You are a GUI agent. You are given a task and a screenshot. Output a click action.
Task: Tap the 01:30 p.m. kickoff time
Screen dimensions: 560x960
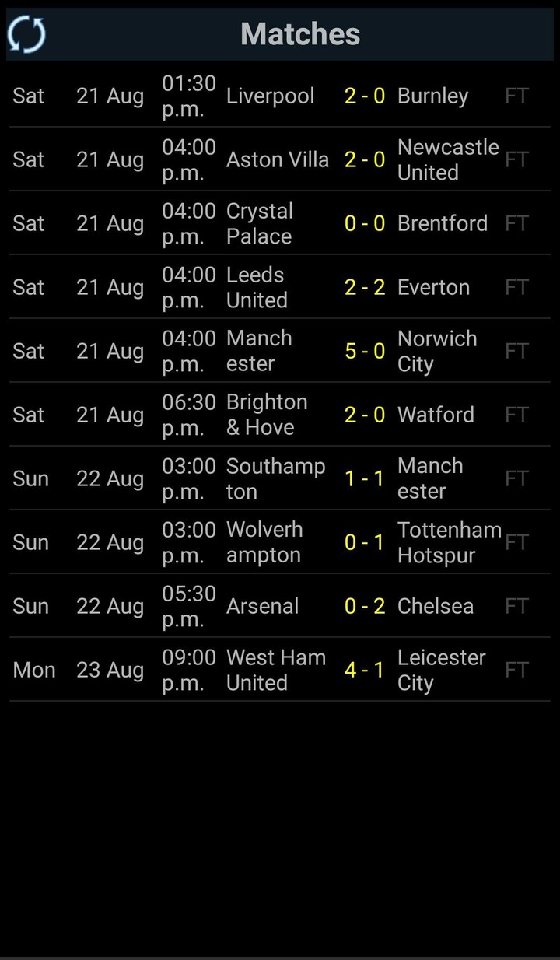click(188, 96)
